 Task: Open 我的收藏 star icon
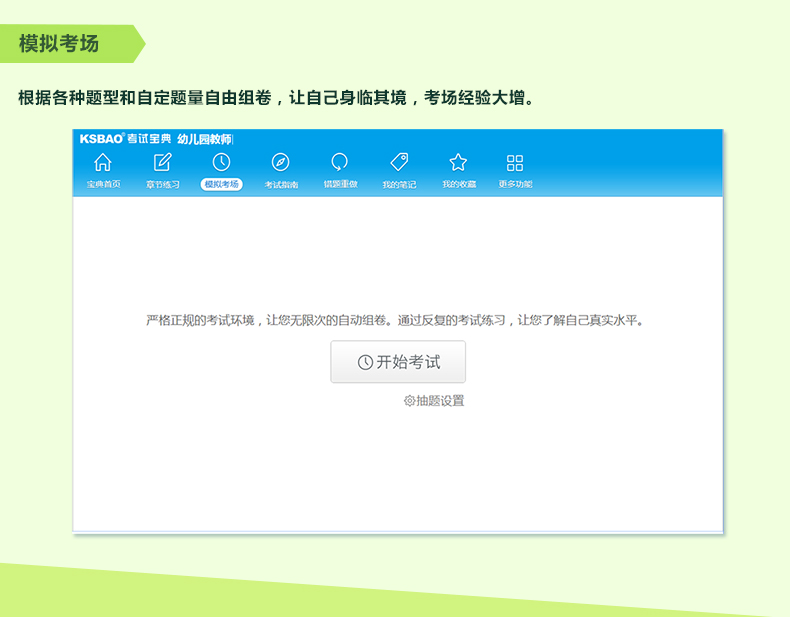click(x=458, y=162)
